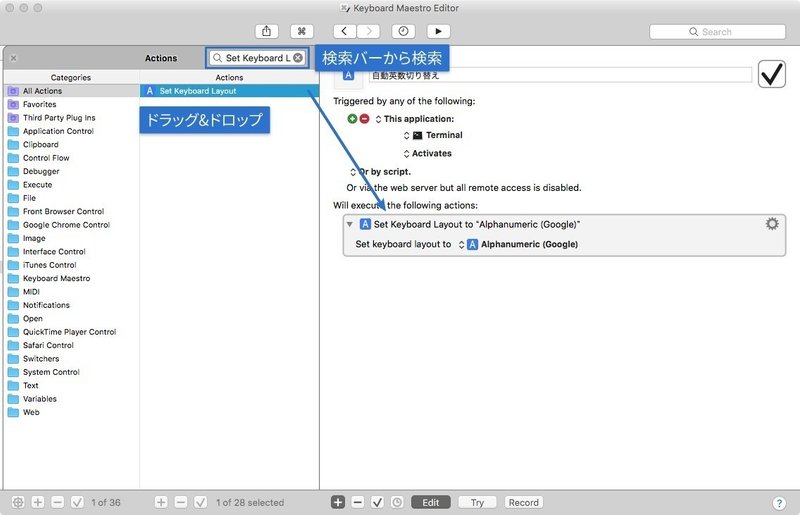Select Safari Control category

pyautogui.click(x=72, y=346)
